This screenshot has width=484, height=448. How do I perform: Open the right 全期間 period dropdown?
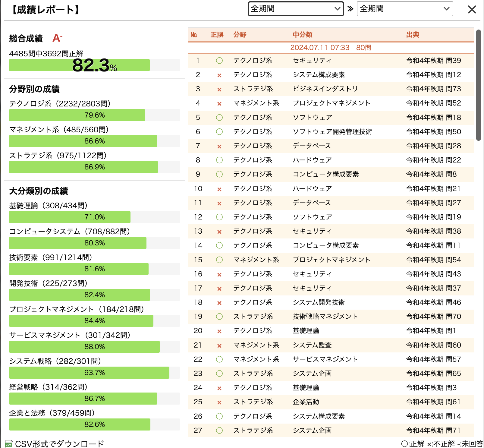[x=404, y=9]
